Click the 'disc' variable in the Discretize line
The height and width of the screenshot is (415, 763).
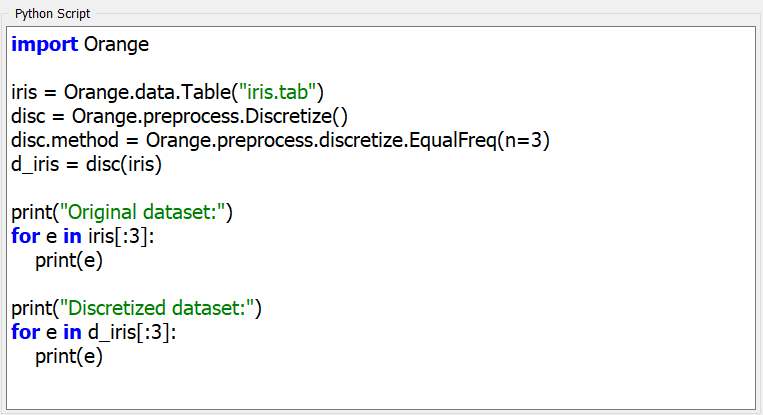[x=28, y=116]
